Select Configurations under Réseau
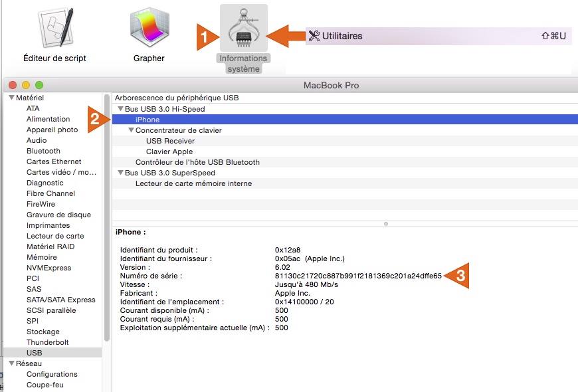Viewport: 578px width, 392px height. pos(52,374)
